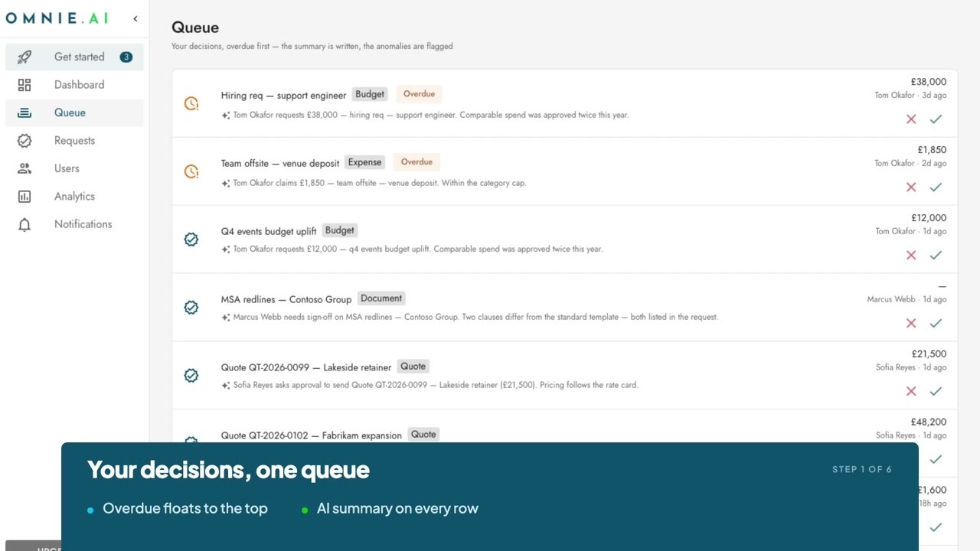Click 'Your decisions, one queue' banner heading
The width and height of the screenshot is (980, 551).
(x=228, y=470)
